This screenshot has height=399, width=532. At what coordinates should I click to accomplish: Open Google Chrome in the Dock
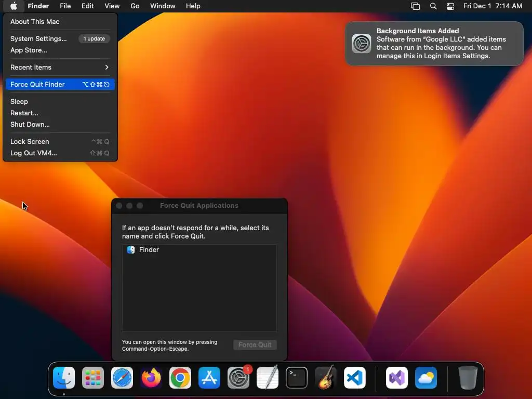180,378
